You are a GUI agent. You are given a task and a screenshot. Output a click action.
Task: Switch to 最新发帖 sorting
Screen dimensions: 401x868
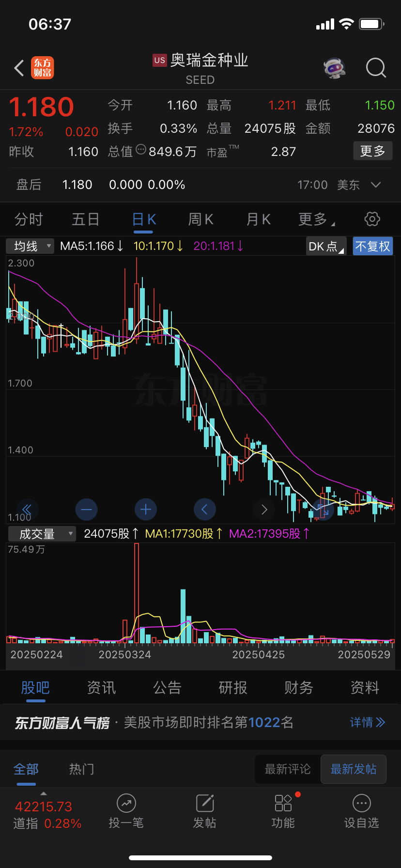354,769
